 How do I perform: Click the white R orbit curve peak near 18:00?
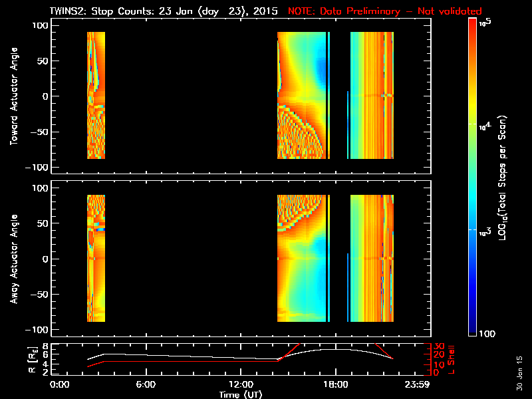tap(334, 349)
